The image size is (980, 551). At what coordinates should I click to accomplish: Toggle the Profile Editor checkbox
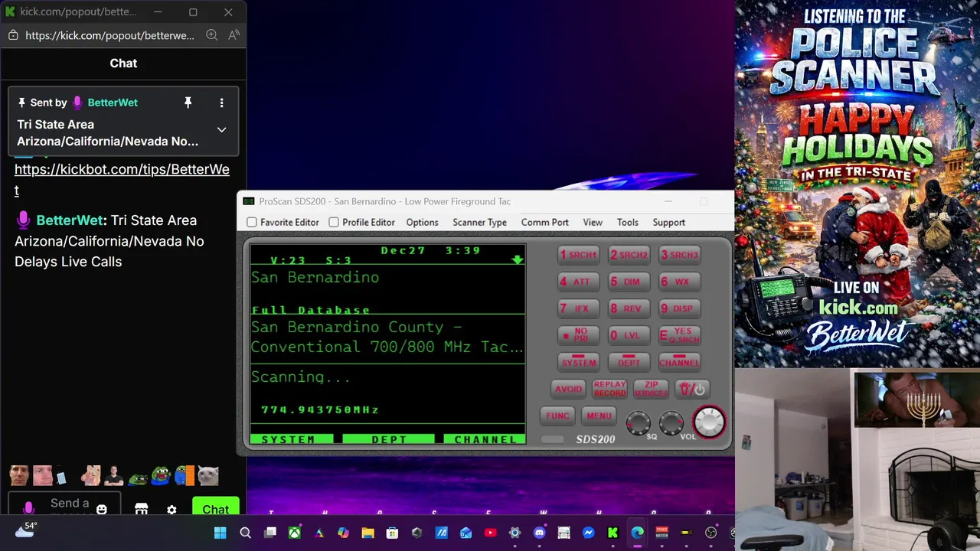[334, 222]
